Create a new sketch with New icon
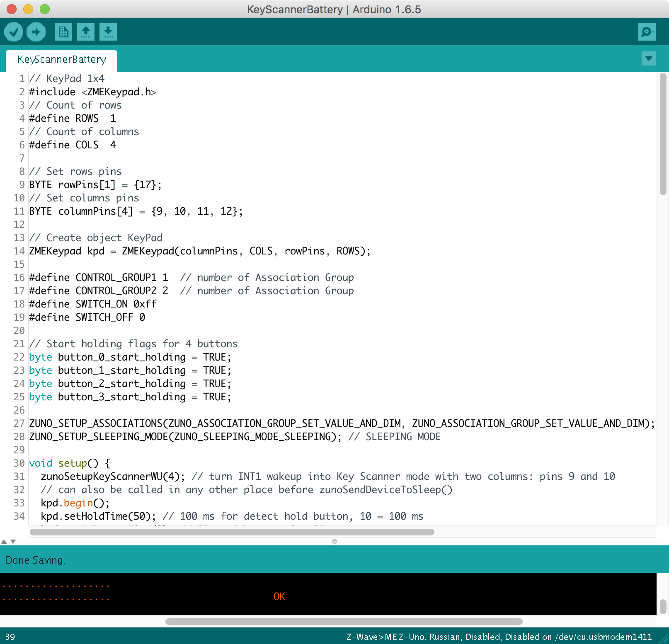Viewport: 669px width, 644px height. 63,32
